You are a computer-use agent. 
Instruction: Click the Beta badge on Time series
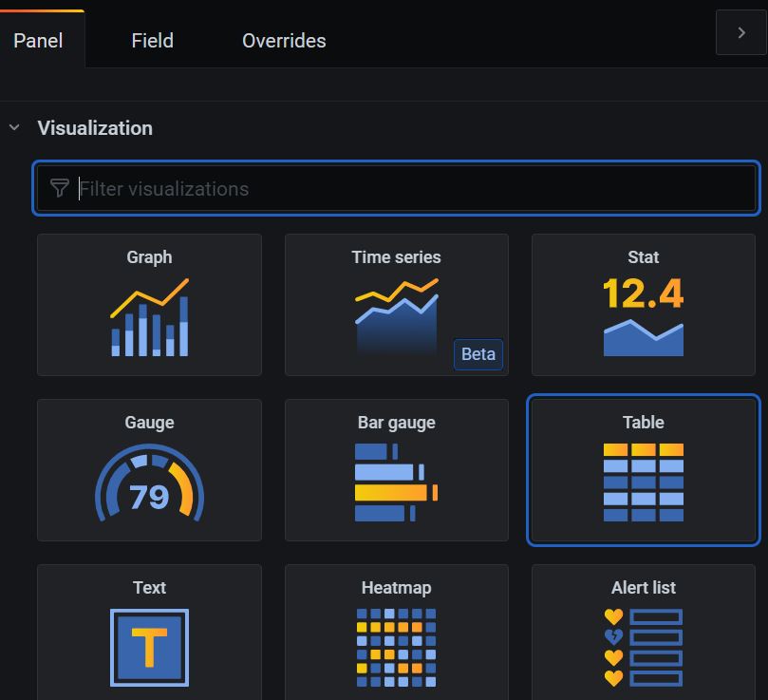click(478, 354)
